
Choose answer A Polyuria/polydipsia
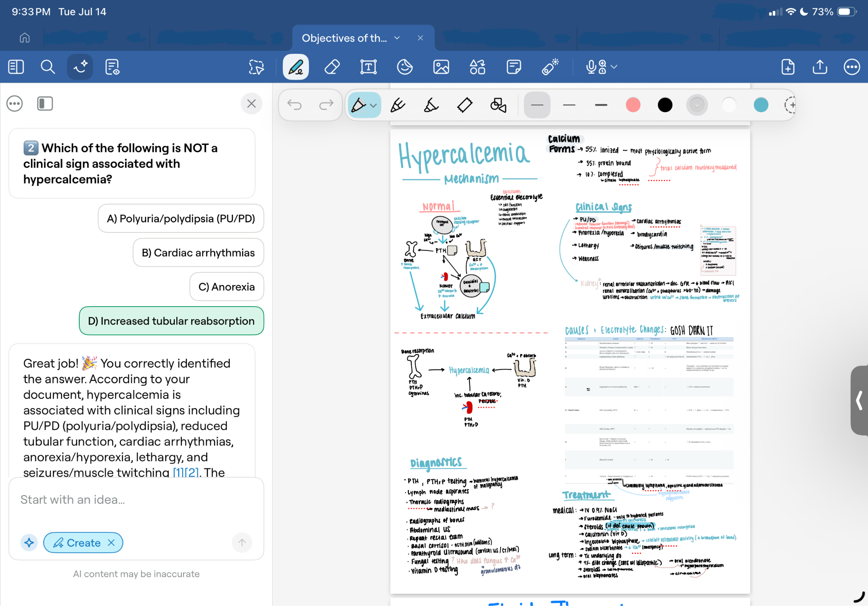click(181, 219)
